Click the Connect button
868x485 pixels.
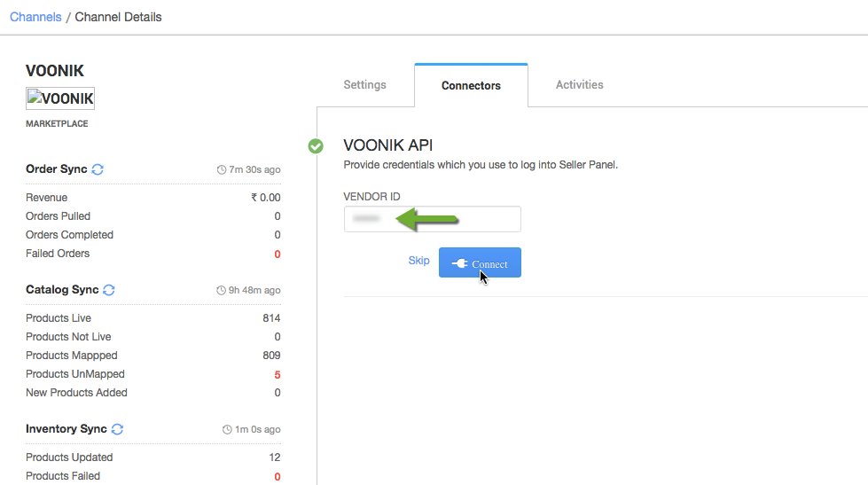(x=480, y=262)
